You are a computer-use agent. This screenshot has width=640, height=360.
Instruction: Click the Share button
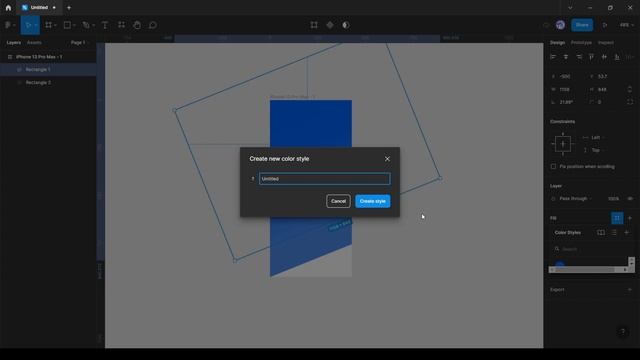(582, 25)
